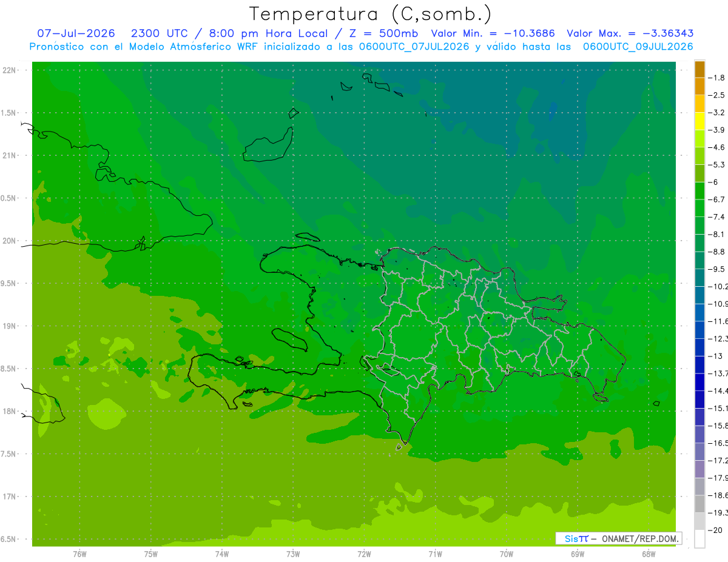
Task: Click the '-20' legend value
Action: pyautogui.click(x=715, y=530)
